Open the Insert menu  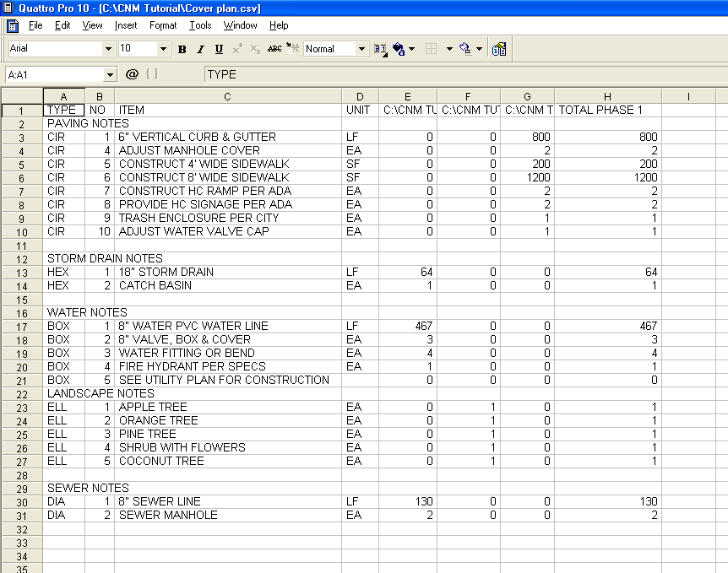[x=126, y=25]
